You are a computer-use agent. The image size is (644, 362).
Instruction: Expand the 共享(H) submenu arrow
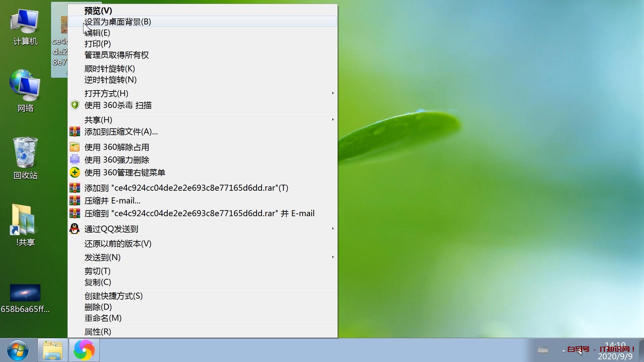tap(332, 120)
